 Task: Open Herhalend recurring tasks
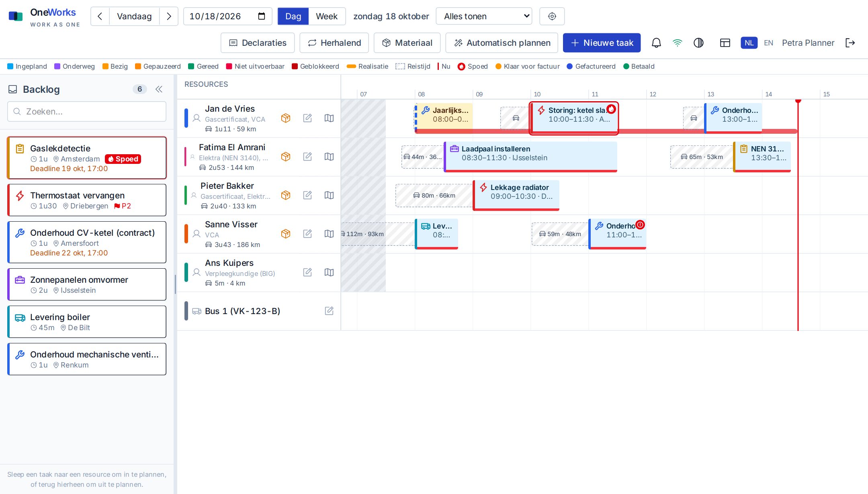(x=334, y=43)
